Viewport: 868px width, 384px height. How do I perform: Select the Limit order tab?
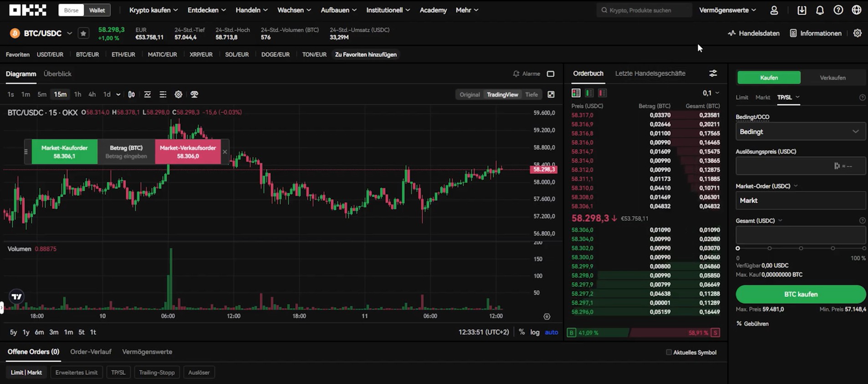click(x=742, y=97)
